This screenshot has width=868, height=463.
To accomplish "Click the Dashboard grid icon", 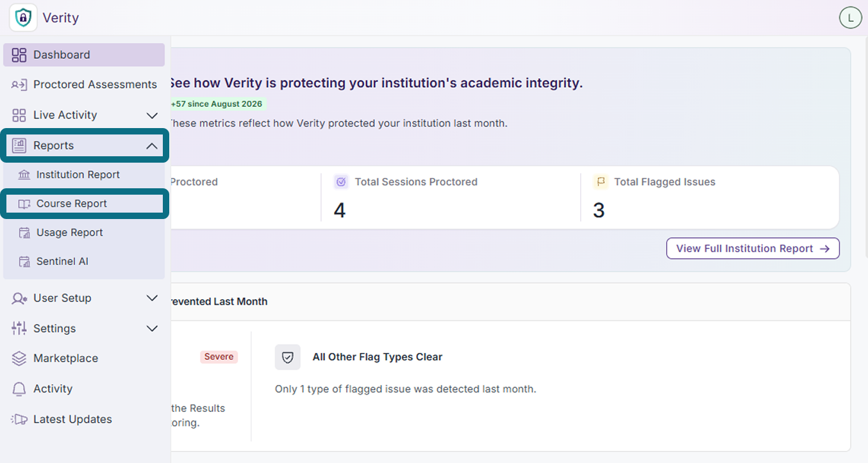I will click(19, 55).
